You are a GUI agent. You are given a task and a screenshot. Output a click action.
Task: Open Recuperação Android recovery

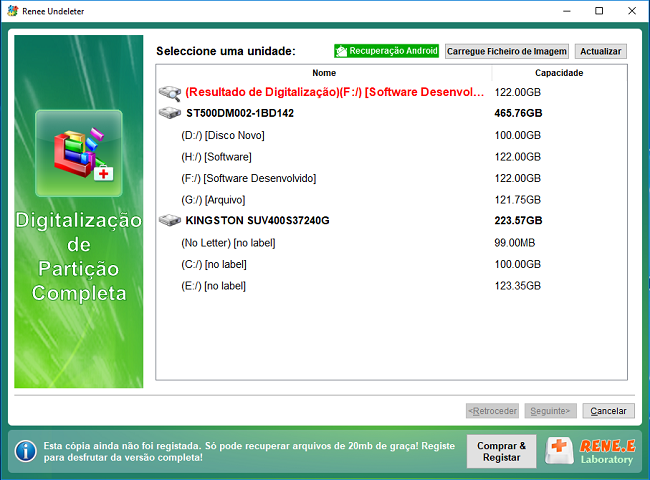coord(386,51)
